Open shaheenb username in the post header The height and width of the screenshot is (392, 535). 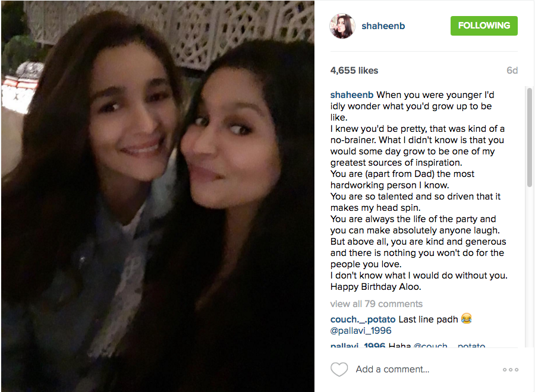pyautogui.click(x=383, y=26)
